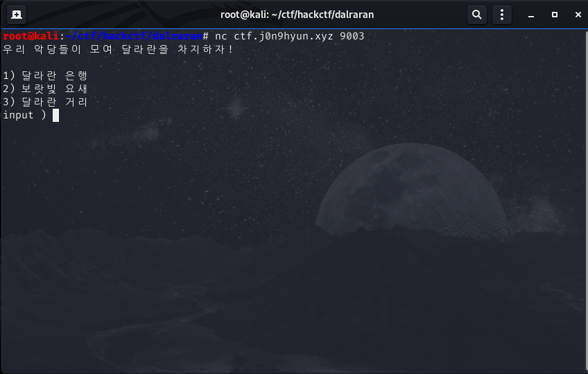
Task: Click the command text nc ctf.j0n9hyun.xyz 9003
Action: click(x=290, y=36)
